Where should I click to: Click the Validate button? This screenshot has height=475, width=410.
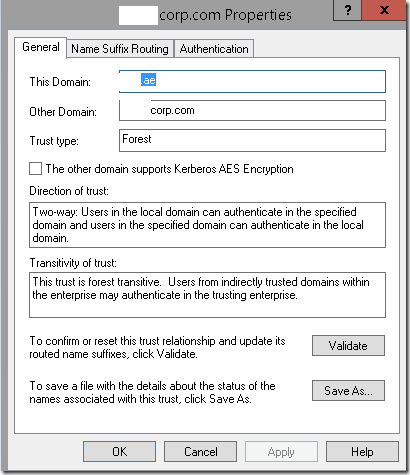(x=348, y=346)
